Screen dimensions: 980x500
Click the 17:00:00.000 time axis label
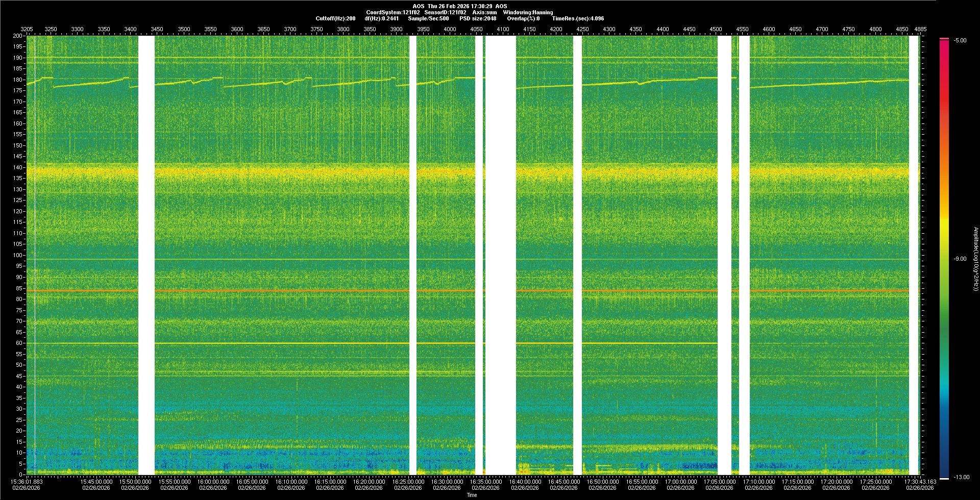[x=680, y=482]
